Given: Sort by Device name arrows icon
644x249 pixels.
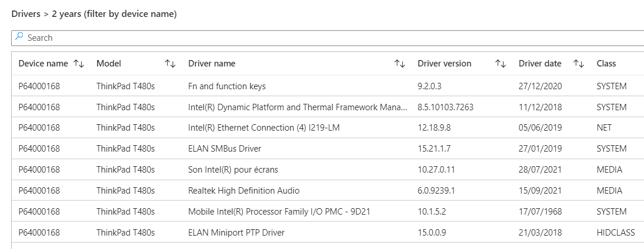Looking at the screenshot, I should tap(79, 64).
